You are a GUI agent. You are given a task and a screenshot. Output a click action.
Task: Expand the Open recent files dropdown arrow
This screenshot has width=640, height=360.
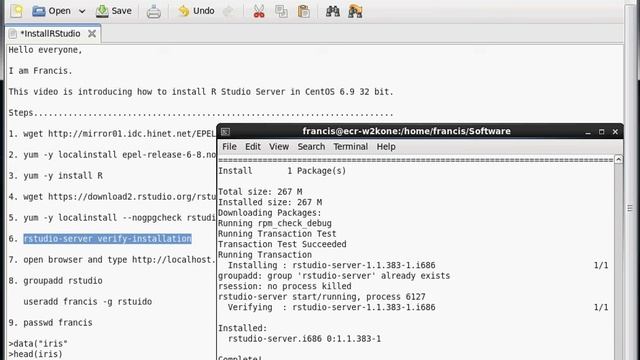(82, 11)
